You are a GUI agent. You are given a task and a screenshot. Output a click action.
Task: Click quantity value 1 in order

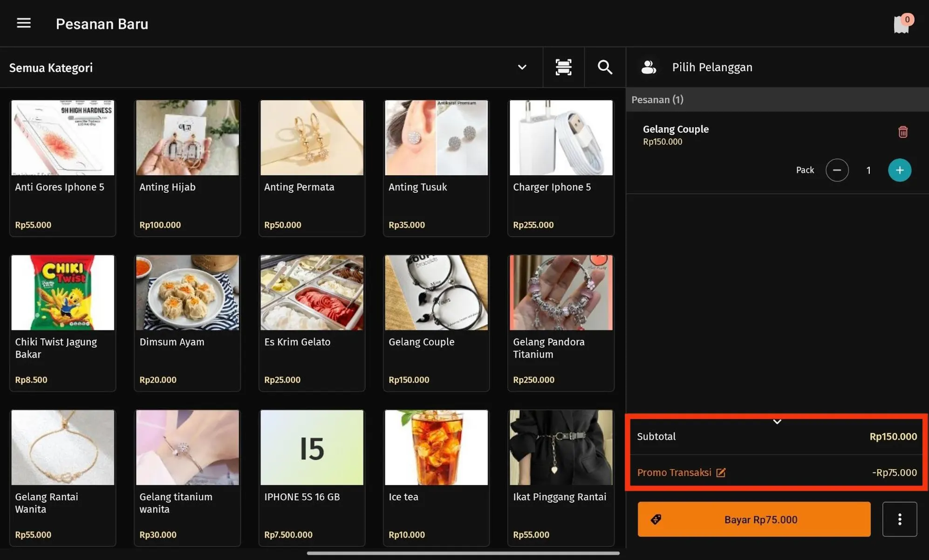click(868, 171)
